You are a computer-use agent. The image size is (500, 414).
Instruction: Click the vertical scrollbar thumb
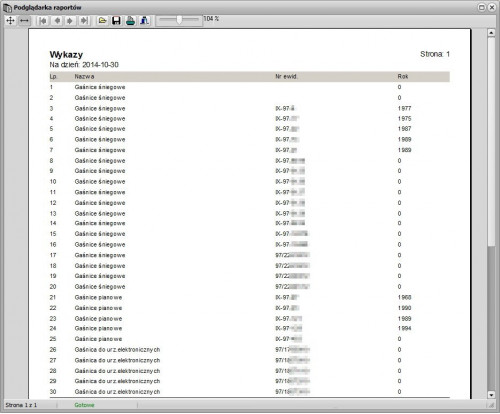click(x=491, y=142)
